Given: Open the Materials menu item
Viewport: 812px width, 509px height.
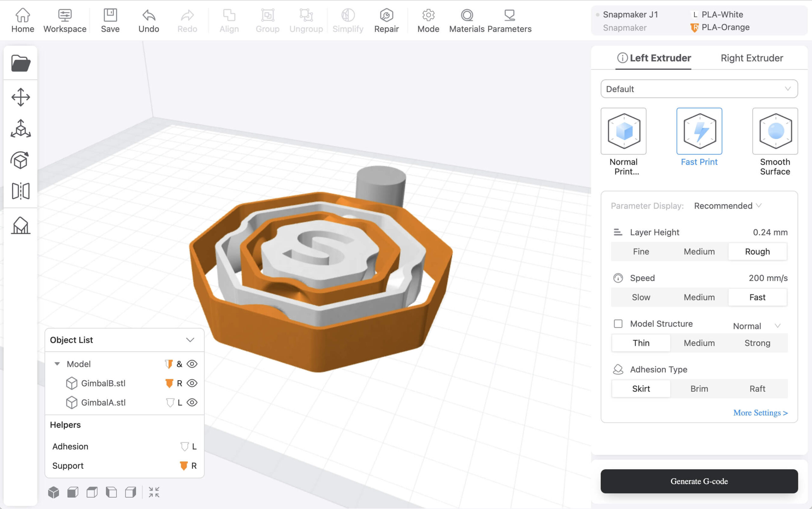Looking at the screenshot, I should [x=467, y=21].
